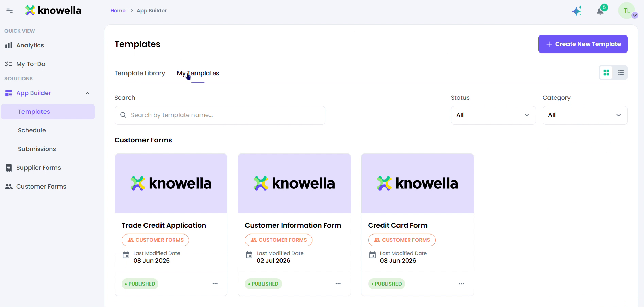Open the Credit Card Form thumbnail
Screen dimensions: 644x307
click(418, 183)
